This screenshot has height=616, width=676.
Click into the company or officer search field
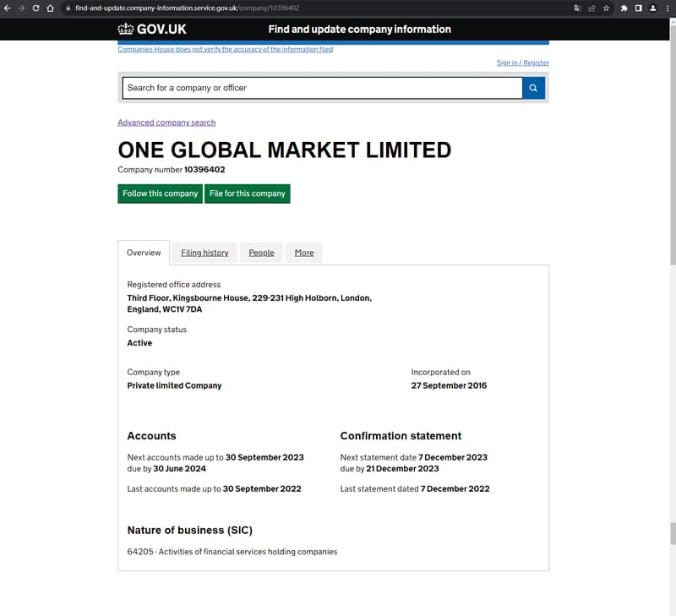322,88
